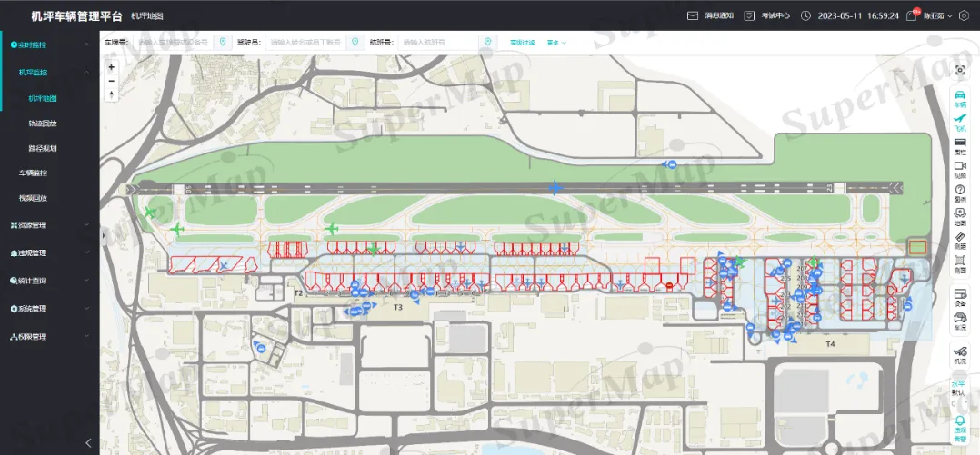980x455 pixels.
Task: Click 消息通知 in the top header
Action: (710, 15)
